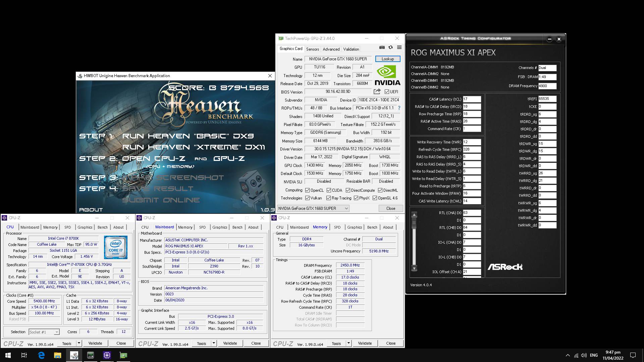Click the scrollbar thumb in Timing Configurator
Image resolution: width=644 pixels, height=362 pixels.
(x=414, y=223)
